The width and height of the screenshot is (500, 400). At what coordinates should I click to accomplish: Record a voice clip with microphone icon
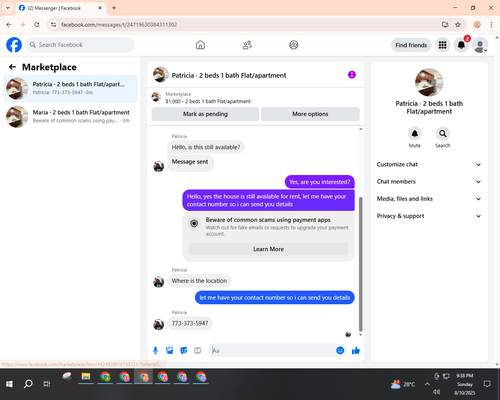tap(155, 350)
